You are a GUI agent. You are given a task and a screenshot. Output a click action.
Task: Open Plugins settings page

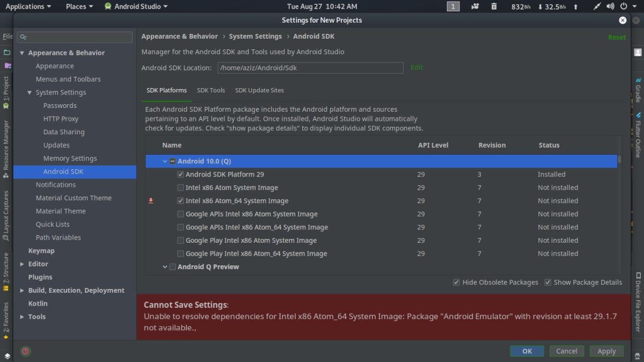40,277
